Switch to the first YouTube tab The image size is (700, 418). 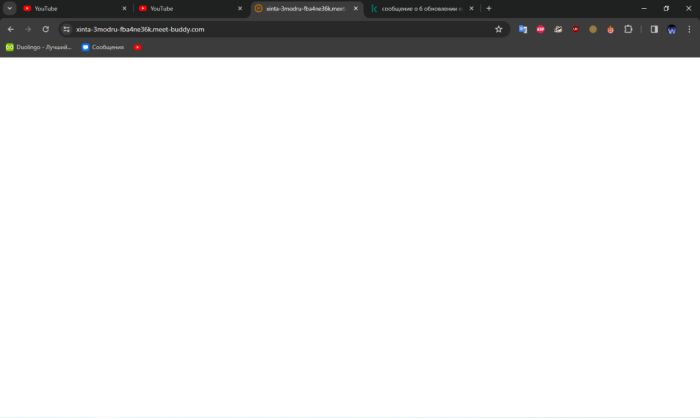click(x=75, y=8)
